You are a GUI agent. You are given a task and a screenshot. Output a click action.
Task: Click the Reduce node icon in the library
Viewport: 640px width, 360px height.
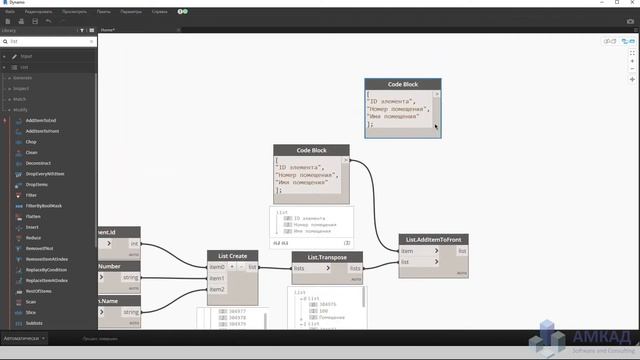(x=19, y=238)
